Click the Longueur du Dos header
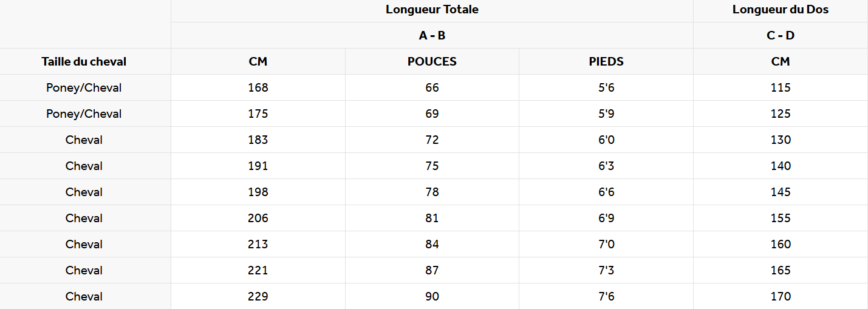 coord(781,10)
